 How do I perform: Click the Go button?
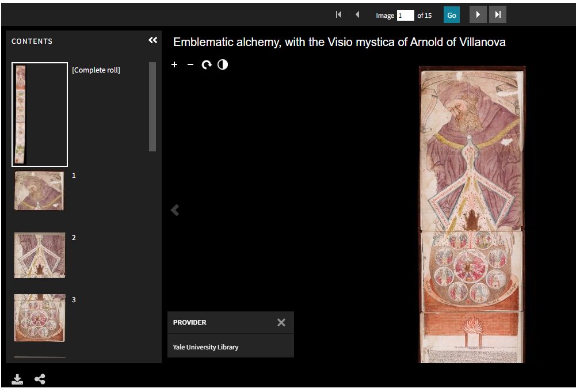[x=451, y=15]
